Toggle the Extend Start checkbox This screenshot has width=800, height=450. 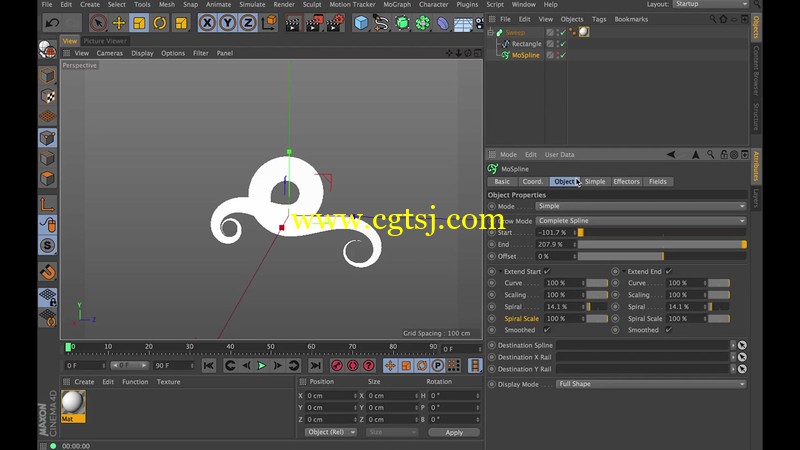click(547, 271)
